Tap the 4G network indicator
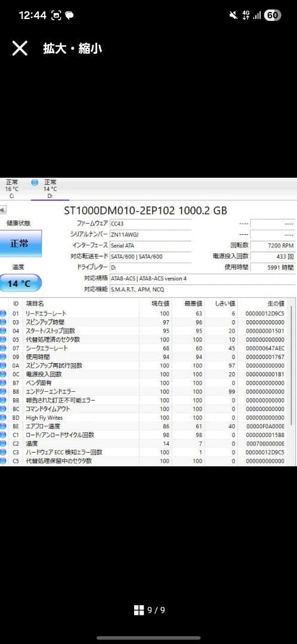This screenshot has height=644, width=297. click(x=246, y=15)
